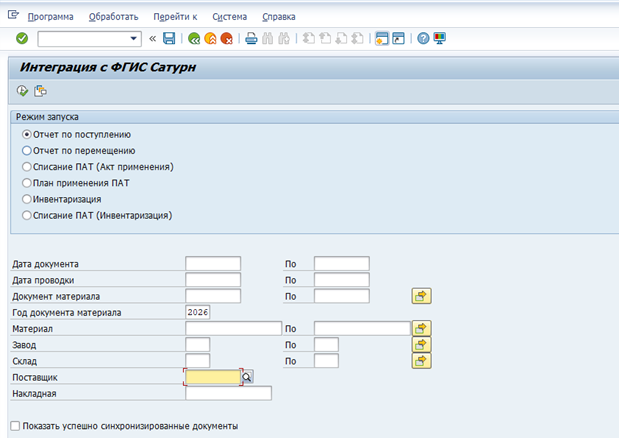Select Списание ПАТ (Акт применения) option
The image size is (619, 438).
tap(26, 167)
